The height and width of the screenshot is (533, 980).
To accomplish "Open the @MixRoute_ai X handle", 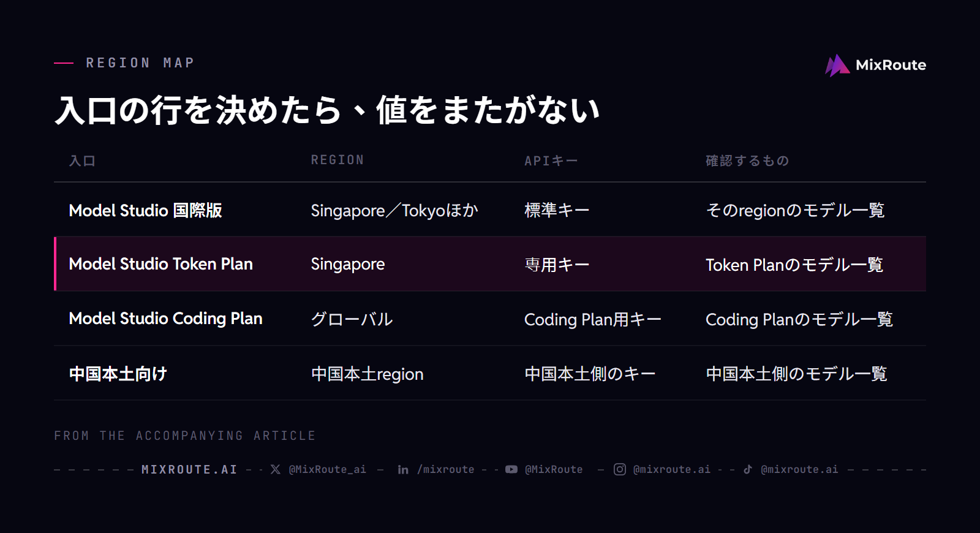I will point(328,469).
